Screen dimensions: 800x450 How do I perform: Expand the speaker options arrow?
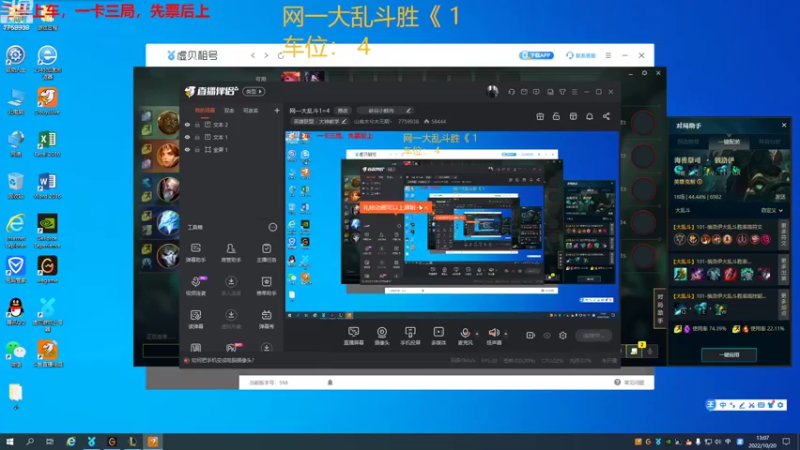tap(506, 334)
